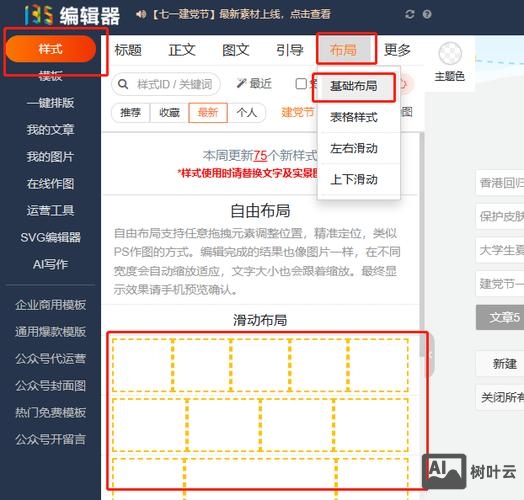524x500 pixels.
Task: Switch to the 引导 style tab
Action: click(289, 50)
